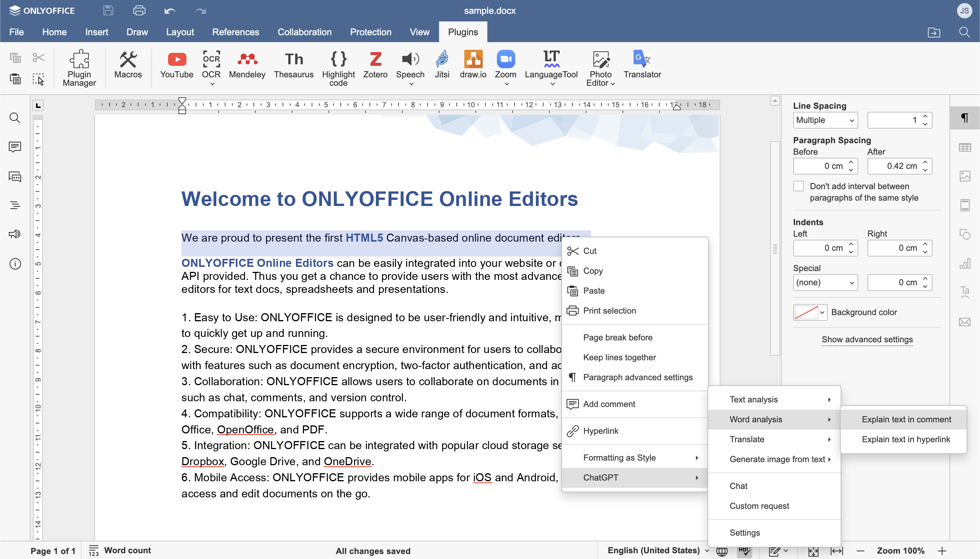Open the Feedback & Support megaphone icon
The height and width of the screenshot is (559, 980).
click(x=15, y=234)
